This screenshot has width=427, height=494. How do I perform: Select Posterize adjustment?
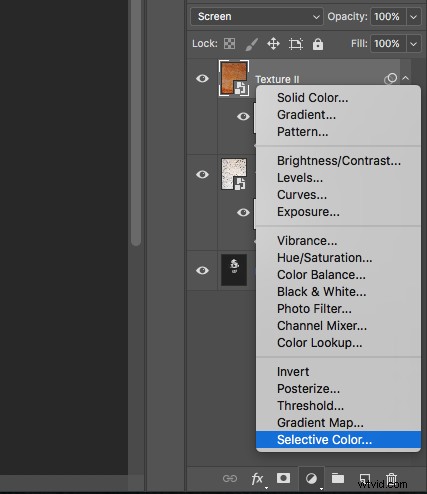click(338, 389)
